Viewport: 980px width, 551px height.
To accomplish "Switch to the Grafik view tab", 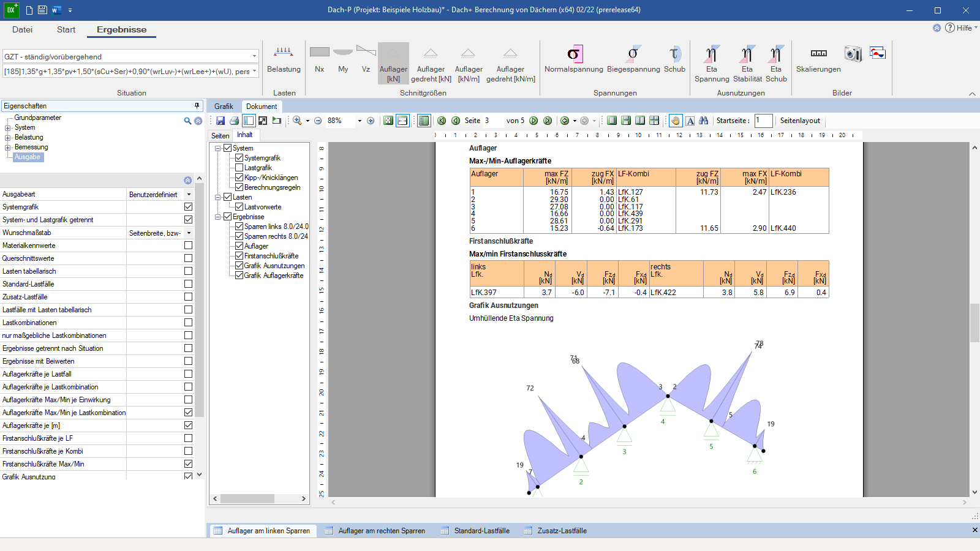I will point(224,107).
